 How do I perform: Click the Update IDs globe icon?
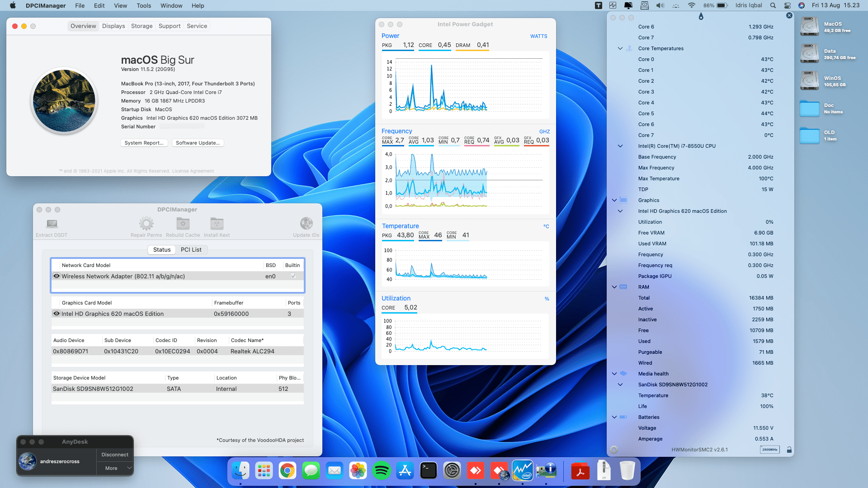(306, 223)
